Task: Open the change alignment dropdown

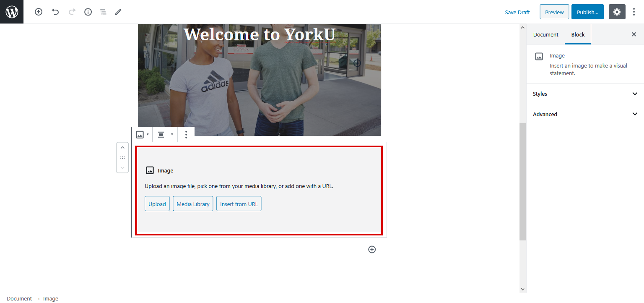Action: coord(165,135)
